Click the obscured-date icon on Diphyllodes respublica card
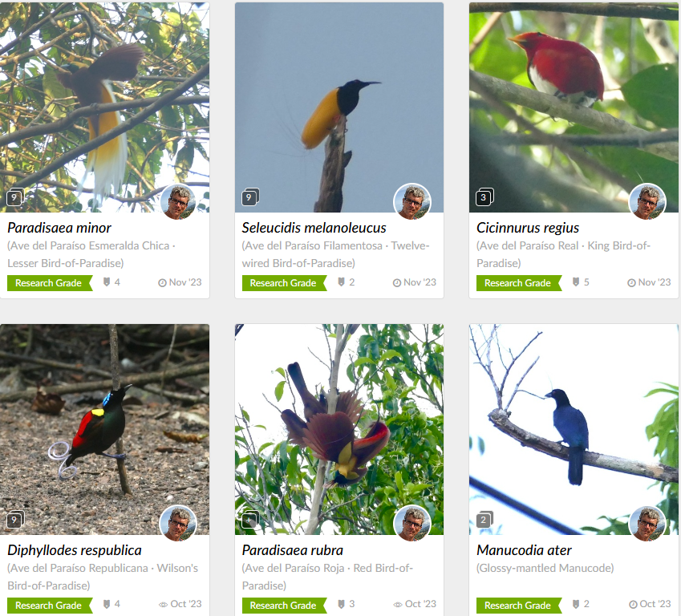 (x=163, y=605)
